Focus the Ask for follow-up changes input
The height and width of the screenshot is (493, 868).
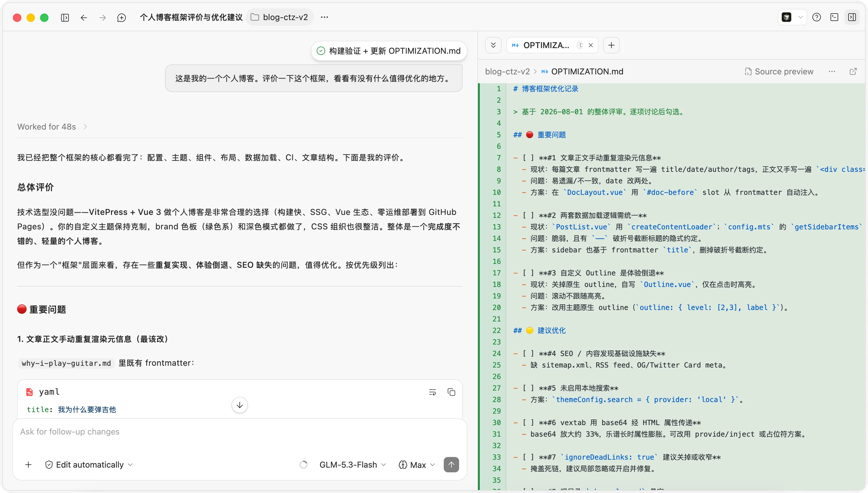click(x=240, y=432)
